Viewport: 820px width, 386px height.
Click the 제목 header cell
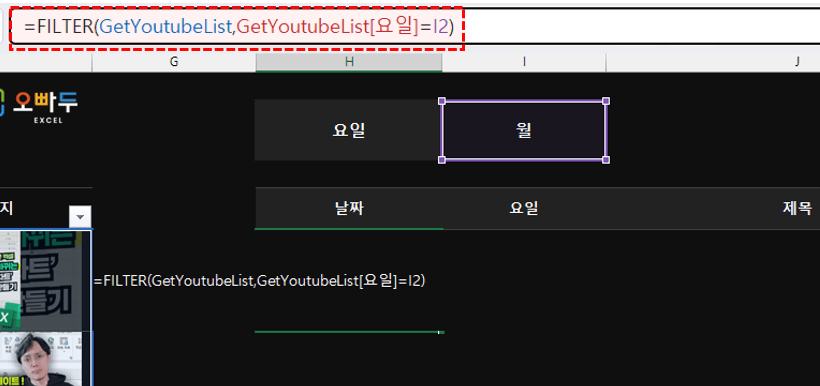pos(713,209)
